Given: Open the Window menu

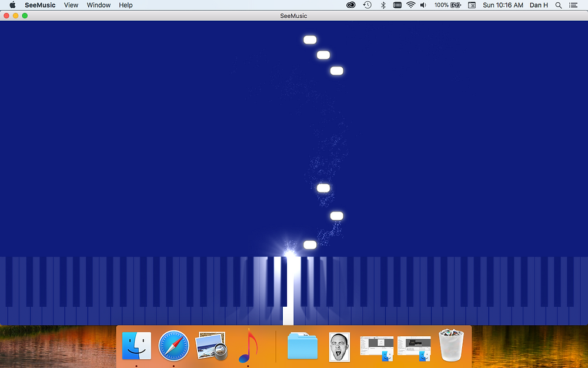Looking at the screenshot, I should 99,5.
